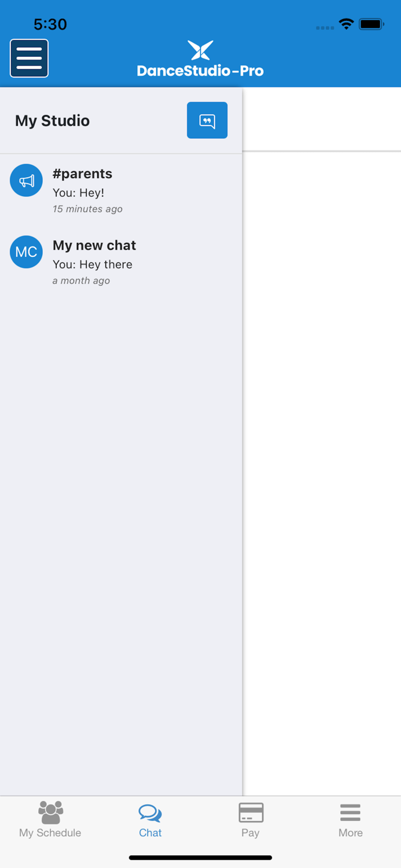Screen dimensions: 401x868
Task: Open the hamburger menu in header
Action: [x=29, y=58]
